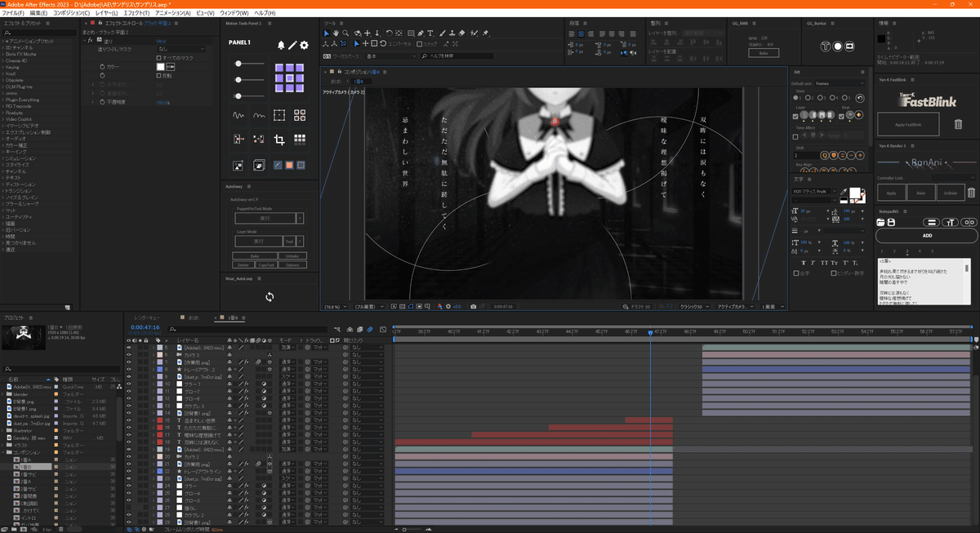
Task: Click the Delete button in AutoSway panel
Action: click(243, 265)
